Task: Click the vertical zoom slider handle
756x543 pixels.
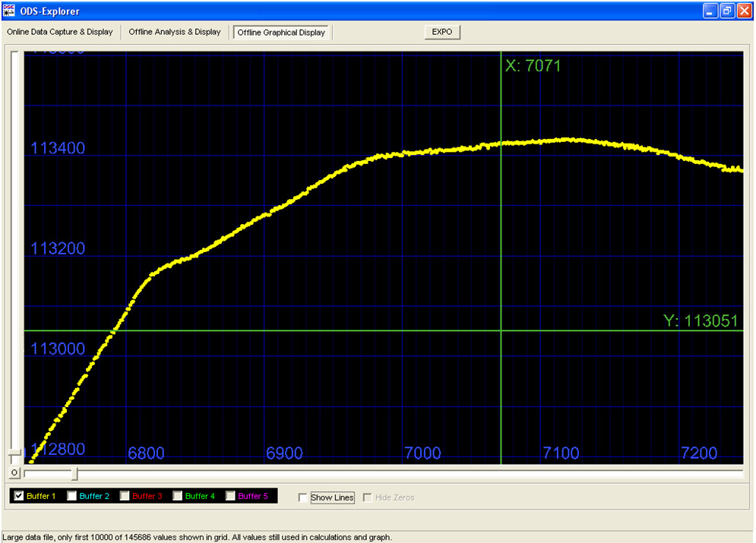Action: pyautogui.click(x=15, y=454)
